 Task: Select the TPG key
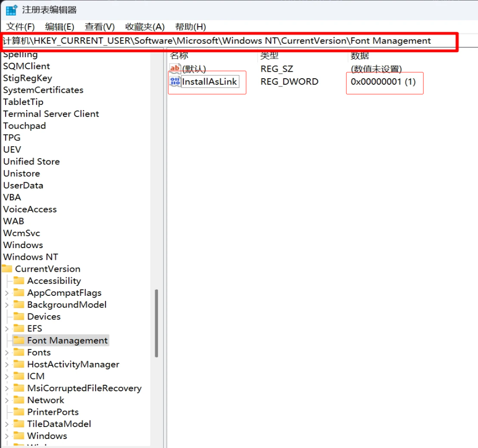tap(12, 138)
